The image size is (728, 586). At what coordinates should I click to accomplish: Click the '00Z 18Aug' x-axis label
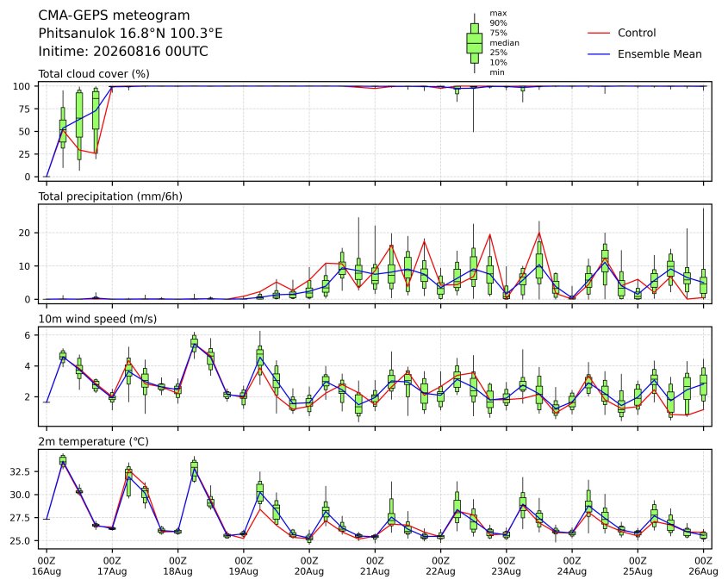point(177,566)
